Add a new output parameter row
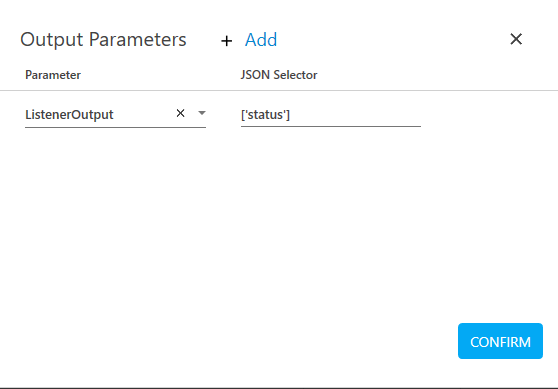 (261, 40)
